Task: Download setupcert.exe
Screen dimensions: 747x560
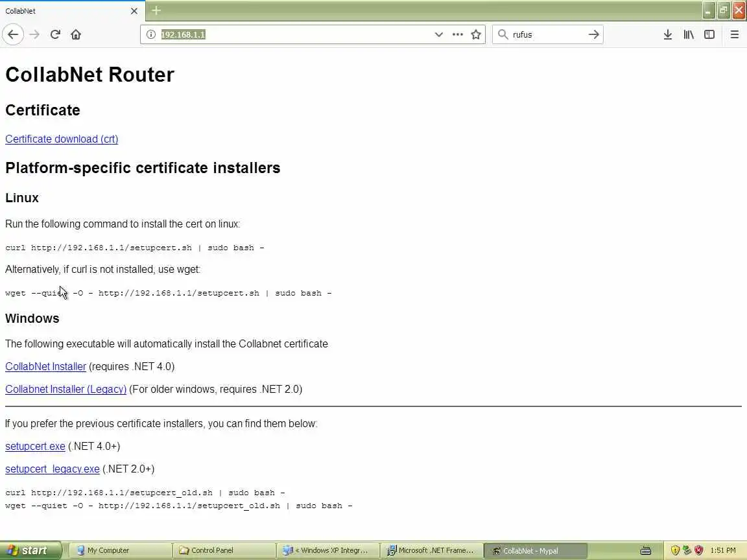Action: pos(35,447)
